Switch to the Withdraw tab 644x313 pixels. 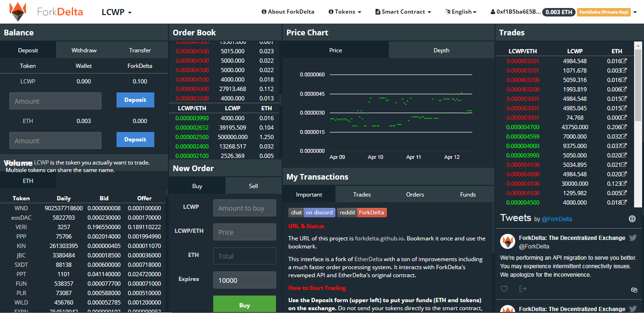coord(84,50)
